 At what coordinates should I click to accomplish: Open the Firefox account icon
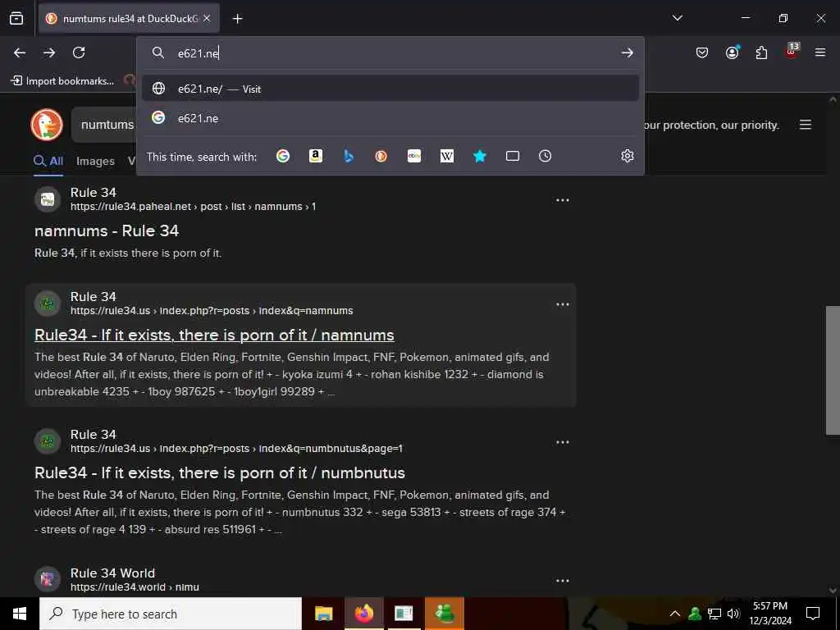point(732,52)
